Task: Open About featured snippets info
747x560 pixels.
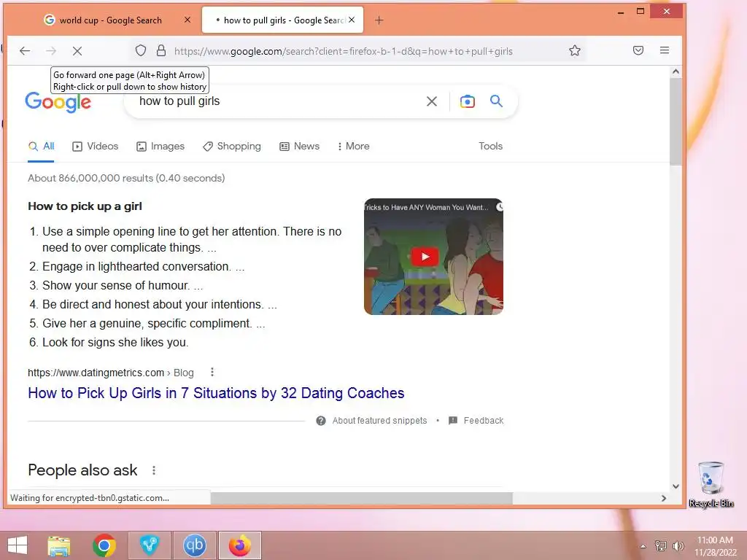Action: pyautogui.click(x=371, y=421)
